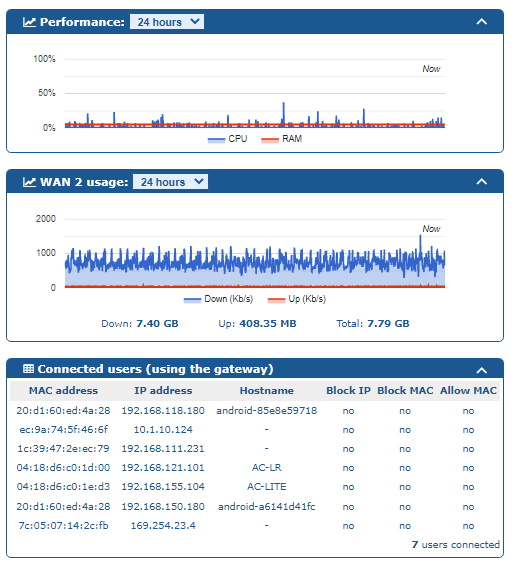Open the WAN 2 usage time range dropdown
The height and width of the screenshot is (567, 514).
pyautogui.click(x=170, y=182)
